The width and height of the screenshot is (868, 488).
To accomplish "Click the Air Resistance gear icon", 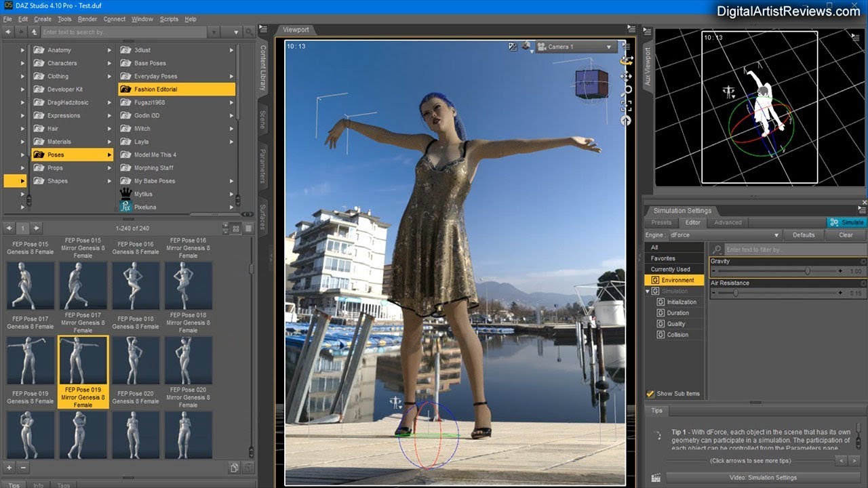I will [863, 283].
